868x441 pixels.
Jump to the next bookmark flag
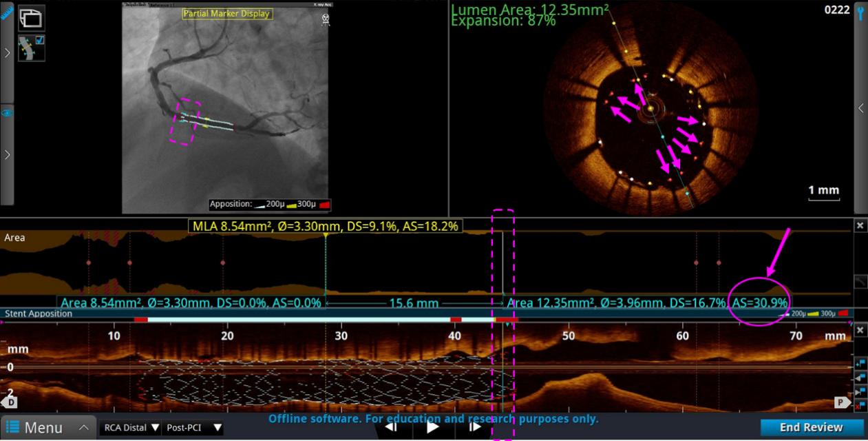coord(860,391)
